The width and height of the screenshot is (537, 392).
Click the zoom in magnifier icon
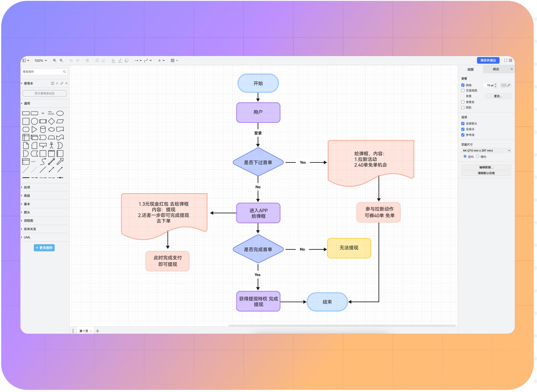pos(55,61)
